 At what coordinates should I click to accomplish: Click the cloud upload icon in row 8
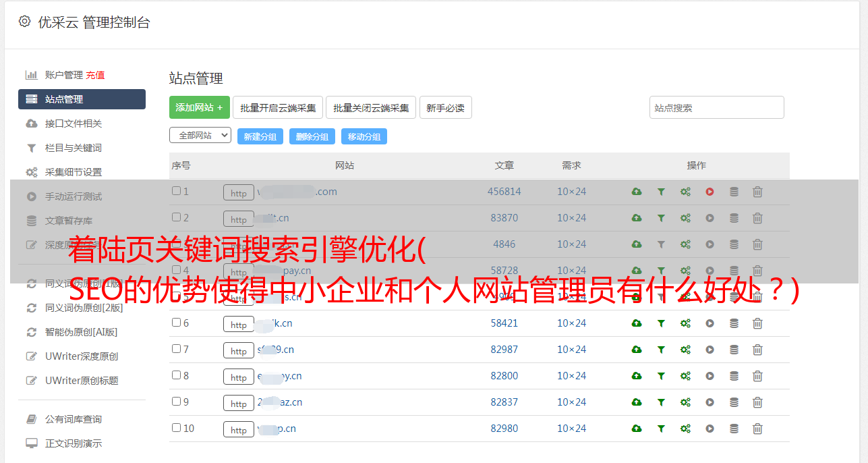coord(637,376)
